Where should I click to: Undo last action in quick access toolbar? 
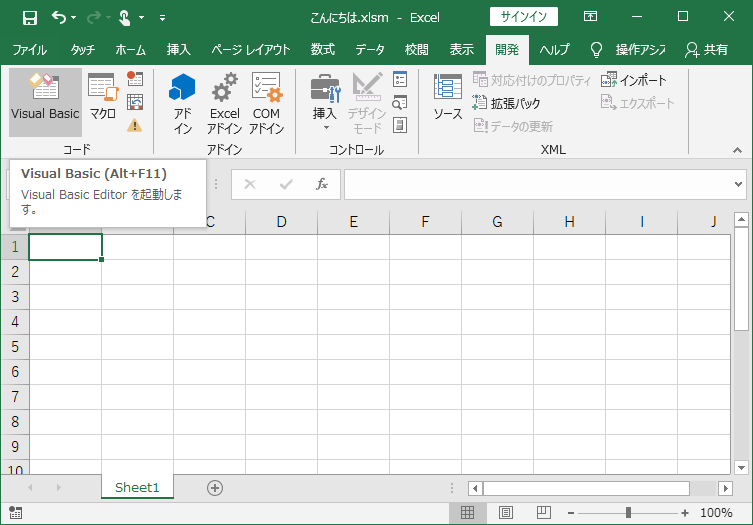[59, 18]
